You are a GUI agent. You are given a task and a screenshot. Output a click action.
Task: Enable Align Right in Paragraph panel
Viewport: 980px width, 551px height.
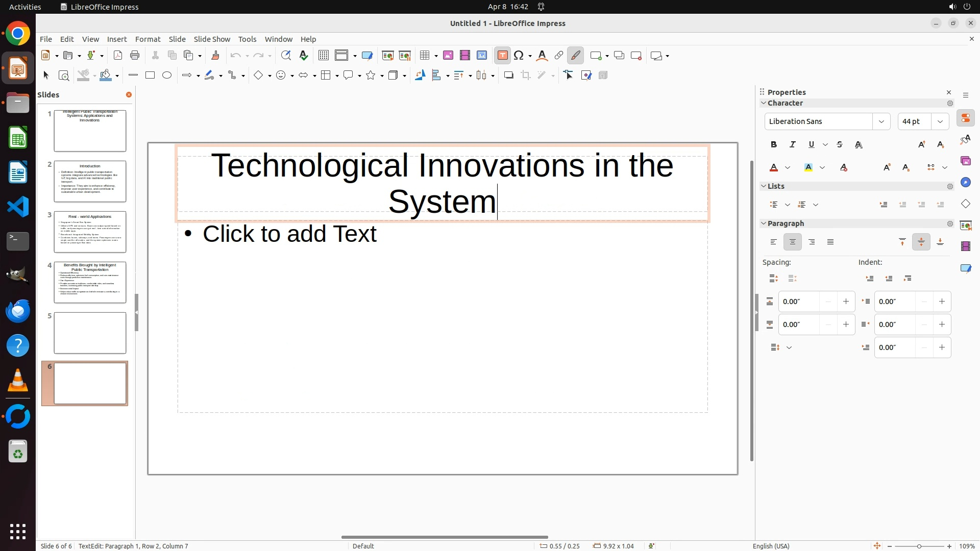point(812,242)
